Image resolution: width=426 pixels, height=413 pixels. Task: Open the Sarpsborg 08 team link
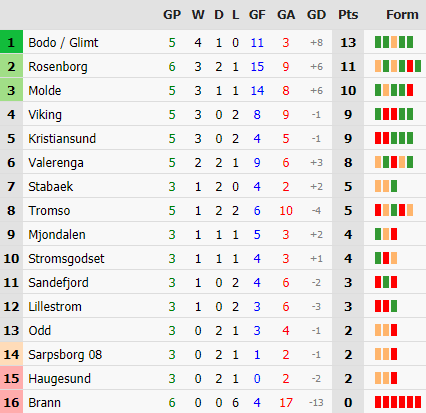65,355
